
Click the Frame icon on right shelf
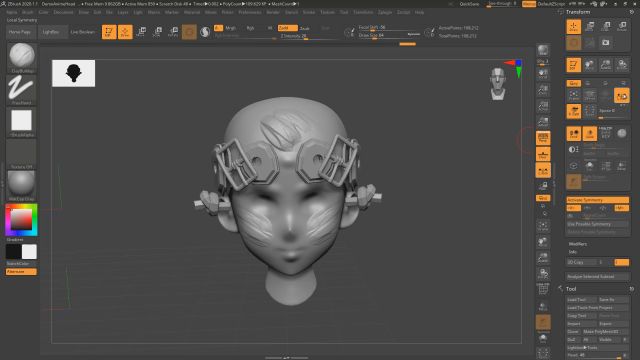click(543, 226)
